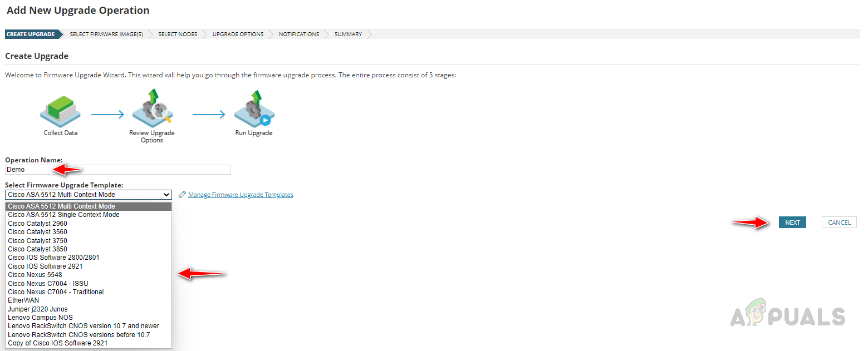Select Lenovo RackSwitch CNOS versions before 10.7
Viewport: 868px width, 351px height.
(x=89, y=335)
